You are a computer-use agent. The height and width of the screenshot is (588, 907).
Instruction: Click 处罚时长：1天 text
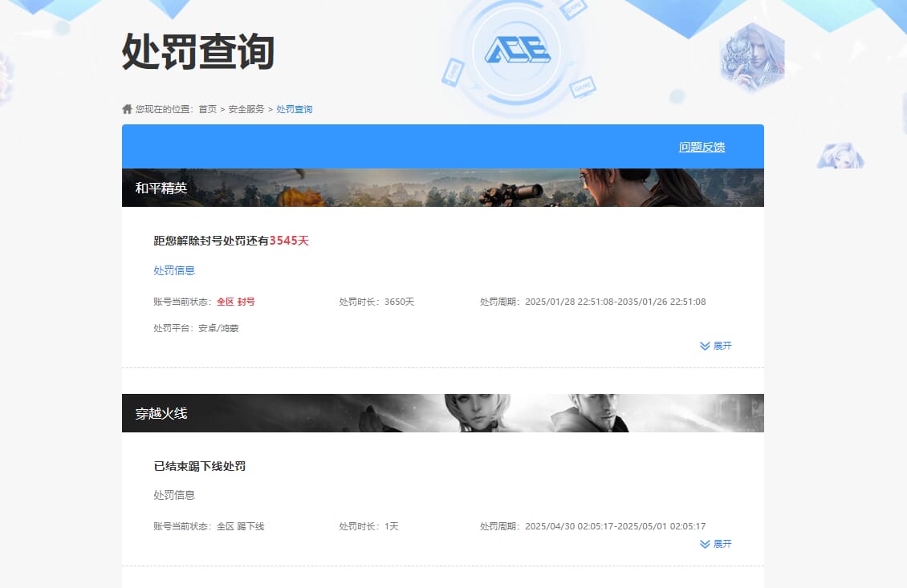pyautogui.click(x=369, y=526)
